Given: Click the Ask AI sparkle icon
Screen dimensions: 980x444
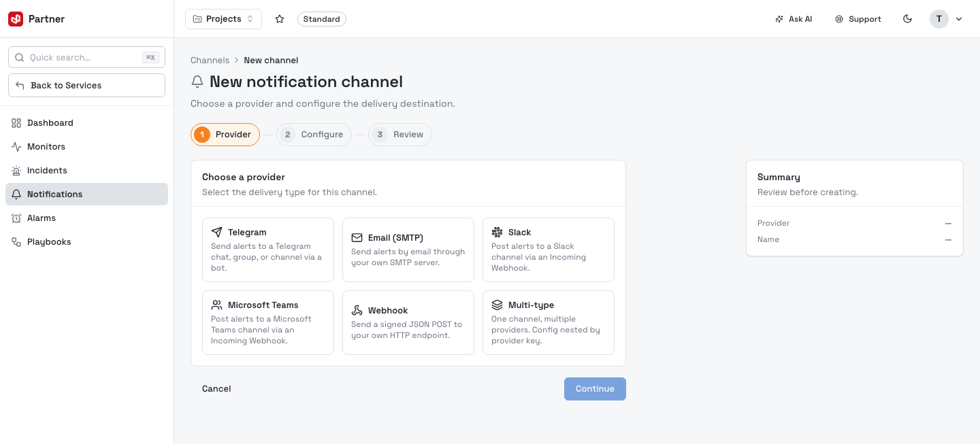Looking at the screenshot, I should [779, 19].
